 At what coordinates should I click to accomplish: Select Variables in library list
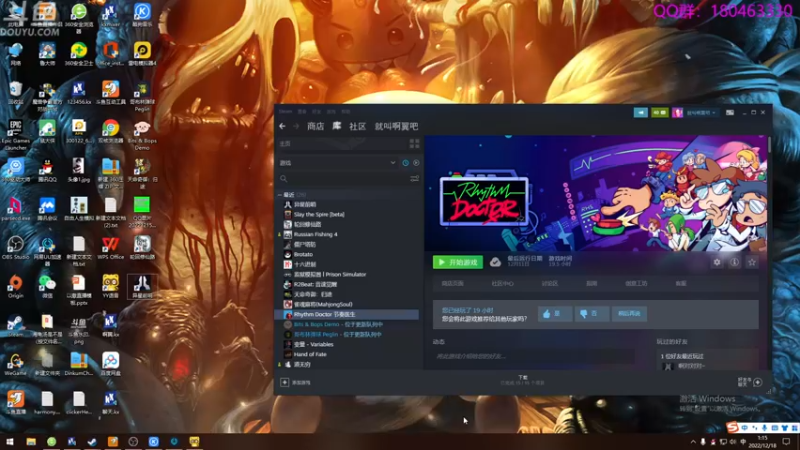point(313,344)
